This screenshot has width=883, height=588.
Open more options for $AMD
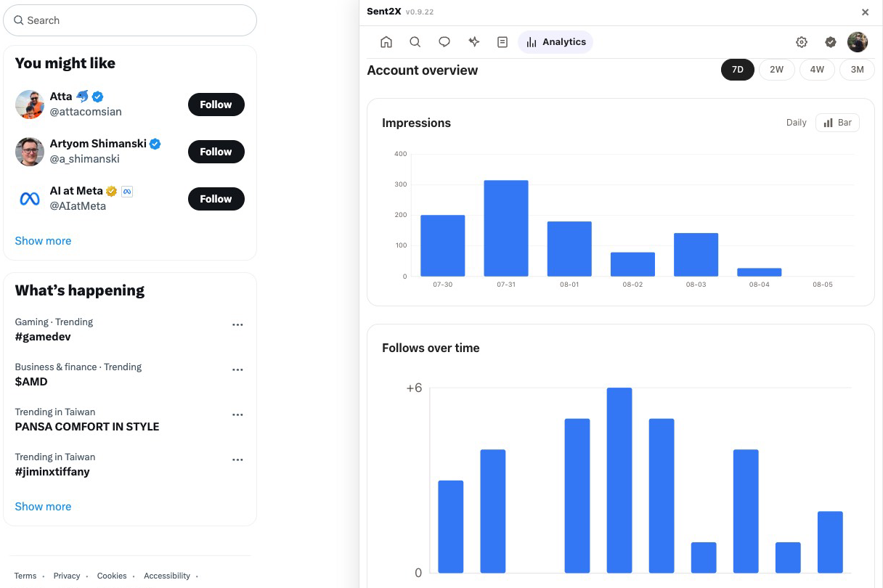[237, 369]
